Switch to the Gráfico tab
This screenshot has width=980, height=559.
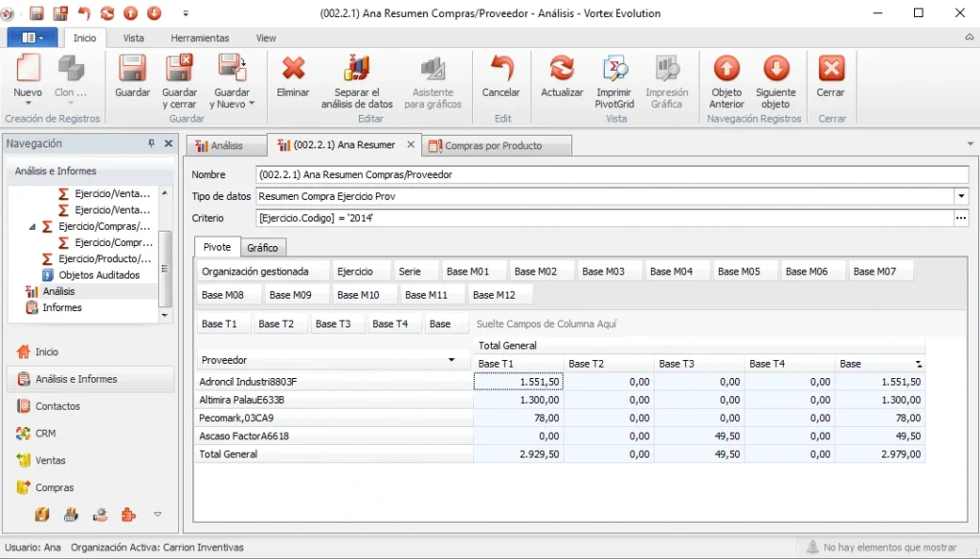[x=262, y=248]
